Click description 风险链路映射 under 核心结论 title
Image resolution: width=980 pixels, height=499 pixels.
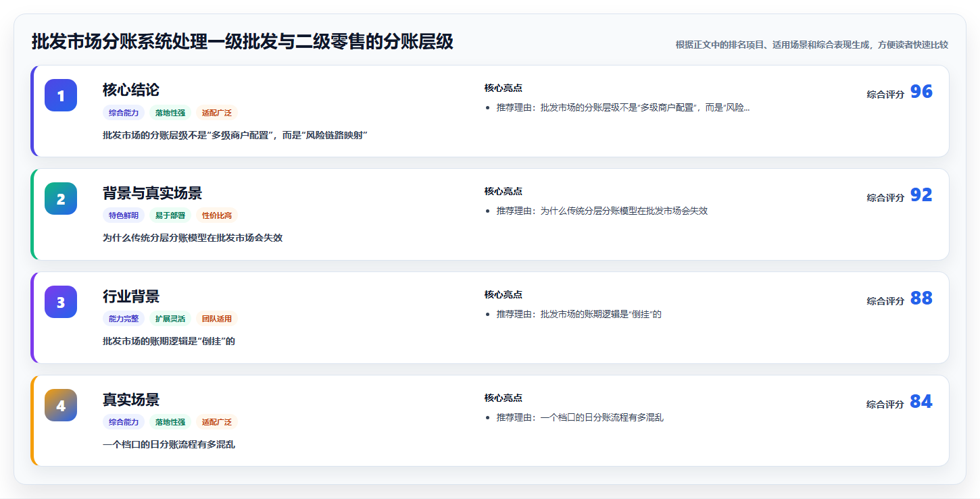[235, 135]
